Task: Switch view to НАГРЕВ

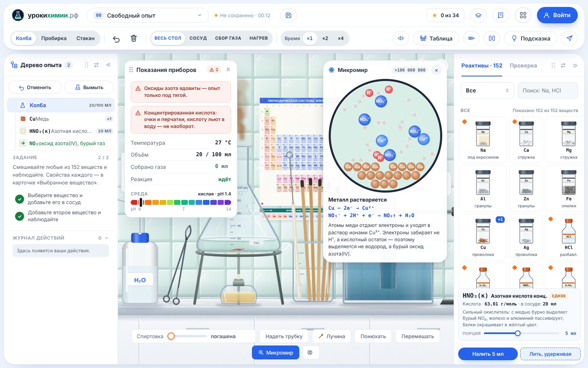Action: point(258,38)
